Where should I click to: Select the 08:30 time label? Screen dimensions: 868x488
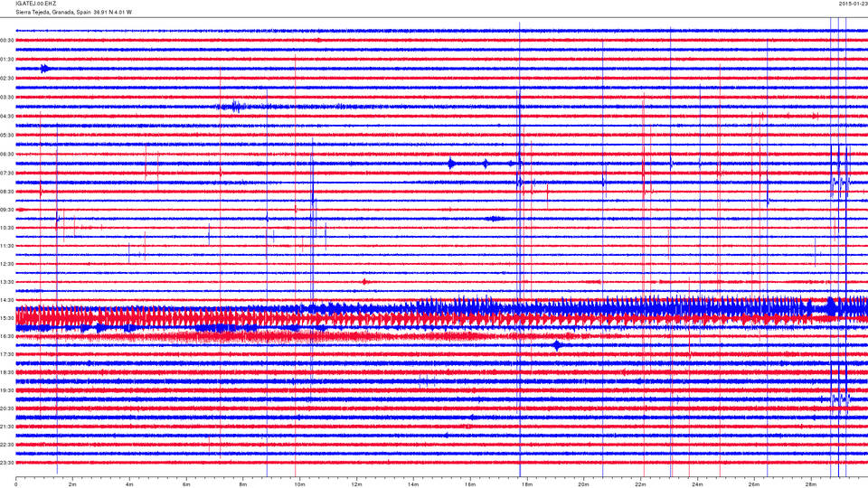pyautogui.click(x=7, y=192)
